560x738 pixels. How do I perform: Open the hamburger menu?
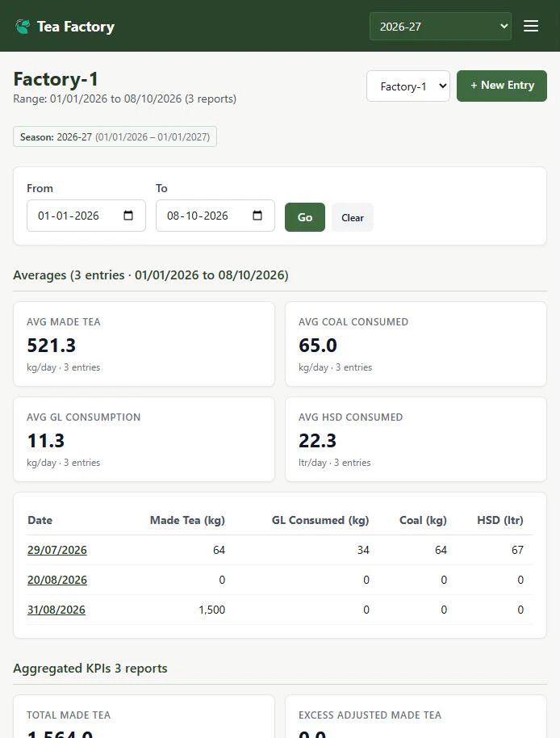pyautogui.click(x=531, y=26)
